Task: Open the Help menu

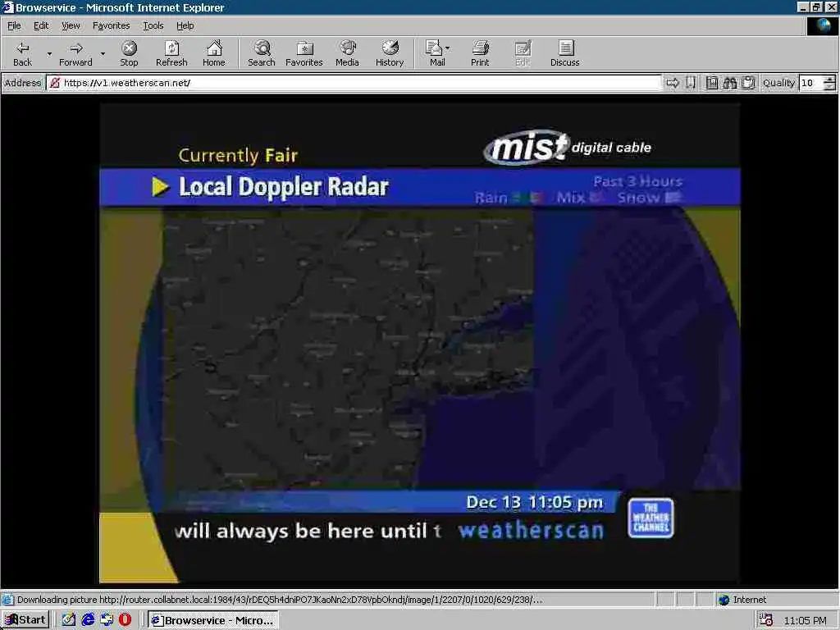Action: (185, 25)
